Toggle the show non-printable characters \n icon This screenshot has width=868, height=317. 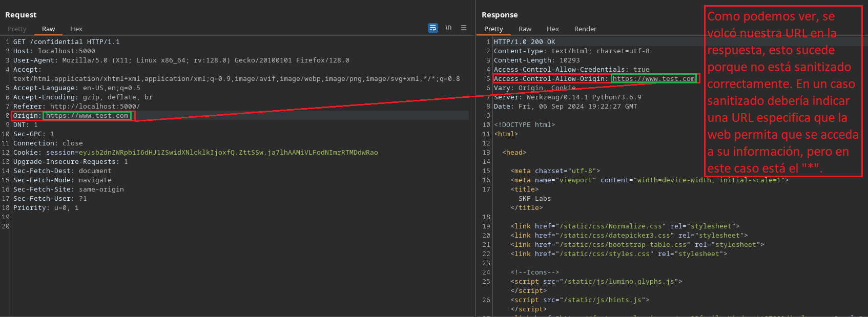coord(448,28)
